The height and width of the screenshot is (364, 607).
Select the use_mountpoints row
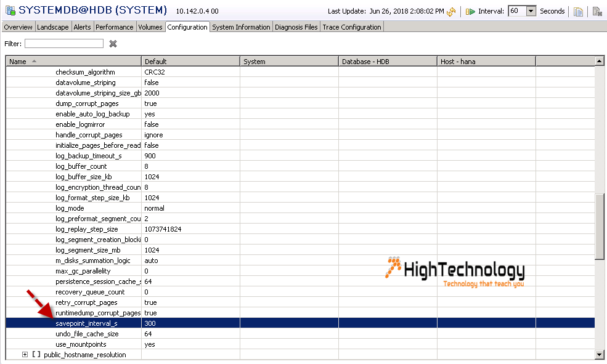300,344
